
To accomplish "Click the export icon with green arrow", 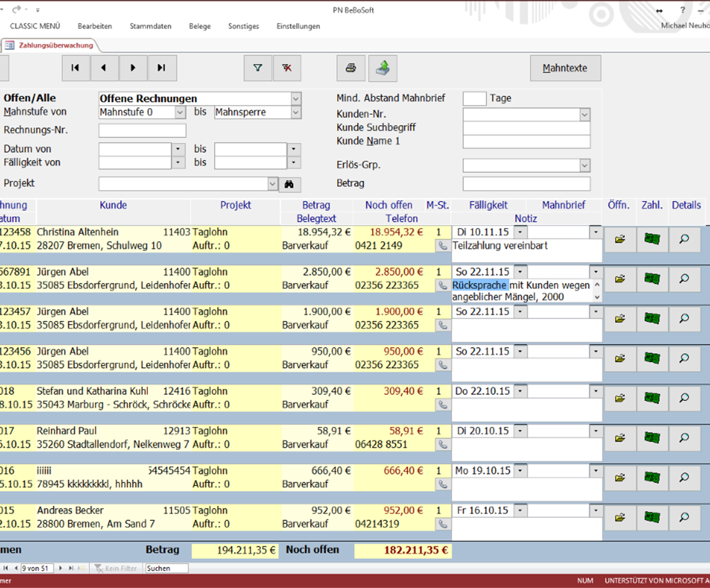I will pos(382,68).
